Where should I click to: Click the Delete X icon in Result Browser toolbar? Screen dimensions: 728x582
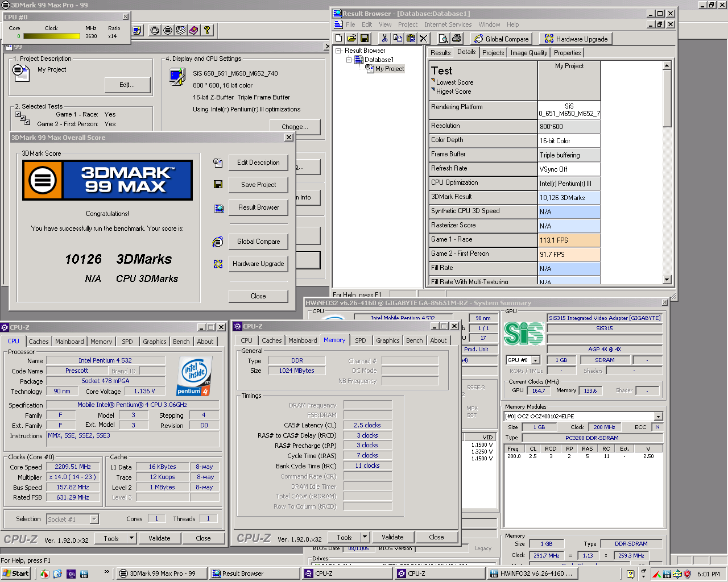pos(423,39)
